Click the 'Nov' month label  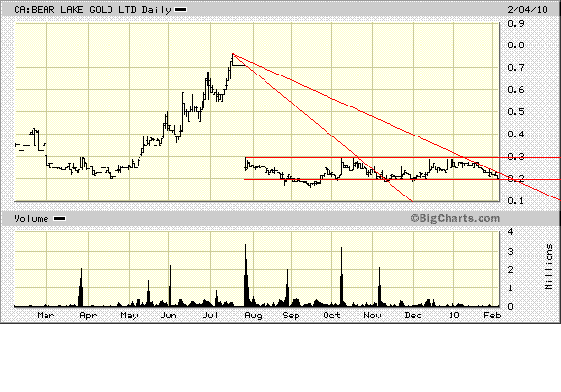372,316
